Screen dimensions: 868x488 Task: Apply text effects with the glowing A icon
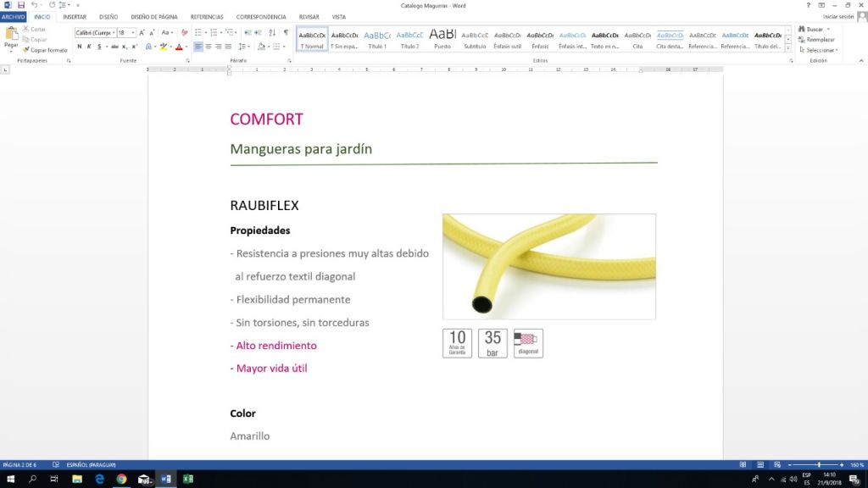(148, 47)
